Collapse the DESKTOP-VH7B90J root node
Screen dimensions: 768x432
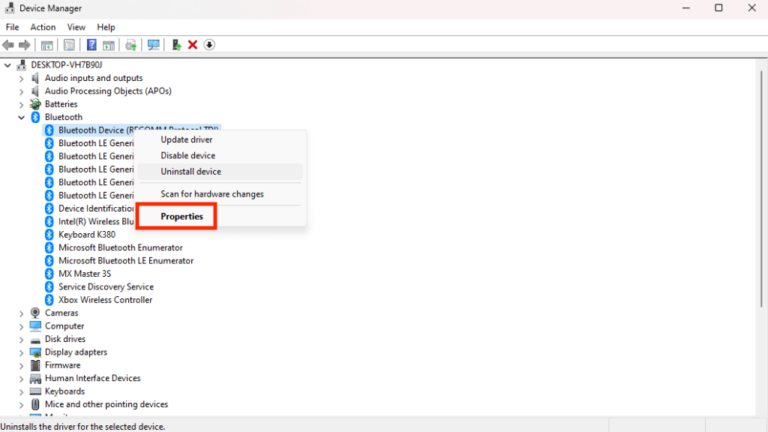tap(7, 65)
